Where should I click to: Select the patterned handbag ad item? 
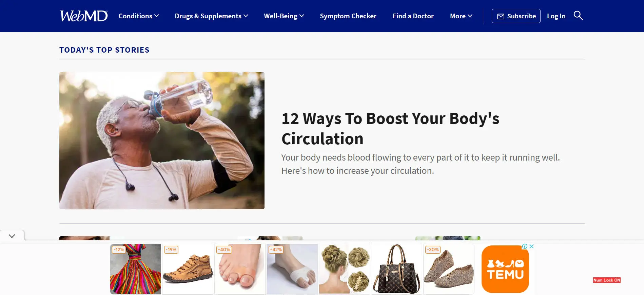click(x=396, y=269)
